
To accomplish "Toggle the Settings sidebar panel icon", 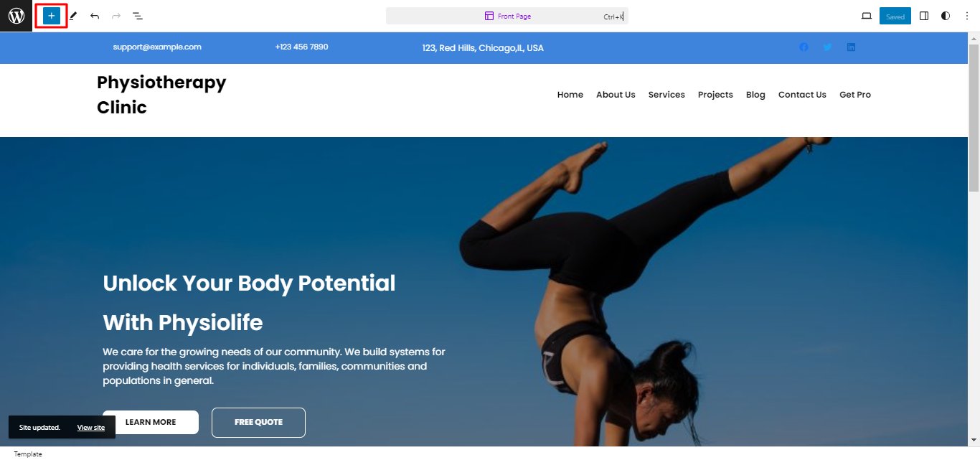I will click(x=924, y=16).
